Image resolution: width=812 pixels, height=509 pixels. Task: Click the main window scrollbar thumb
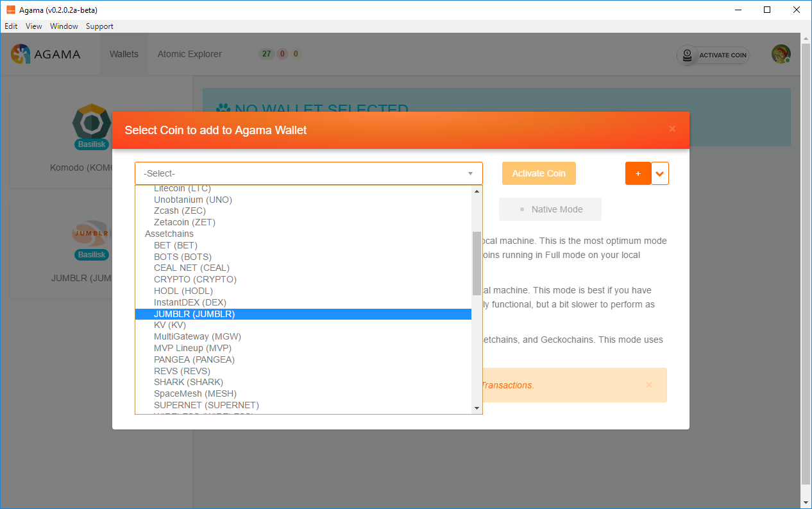click(x=806, y=263)
